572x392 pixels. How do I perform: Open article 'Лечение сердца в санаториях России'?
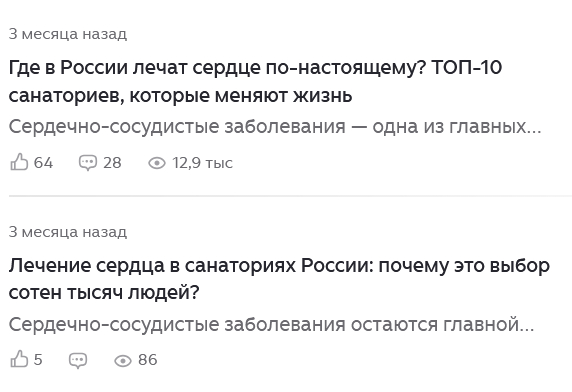coord(279,279)
